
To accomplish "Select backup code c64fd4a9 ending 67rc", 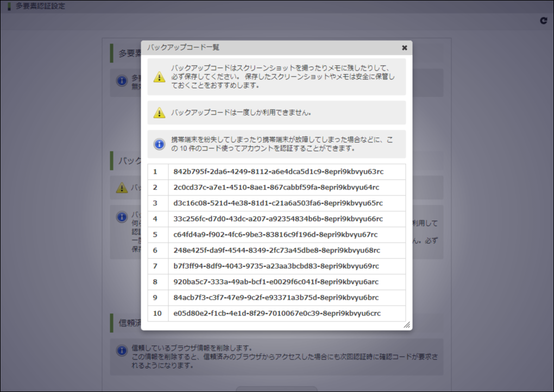I will pyautogui.click(x=275, y=235).
